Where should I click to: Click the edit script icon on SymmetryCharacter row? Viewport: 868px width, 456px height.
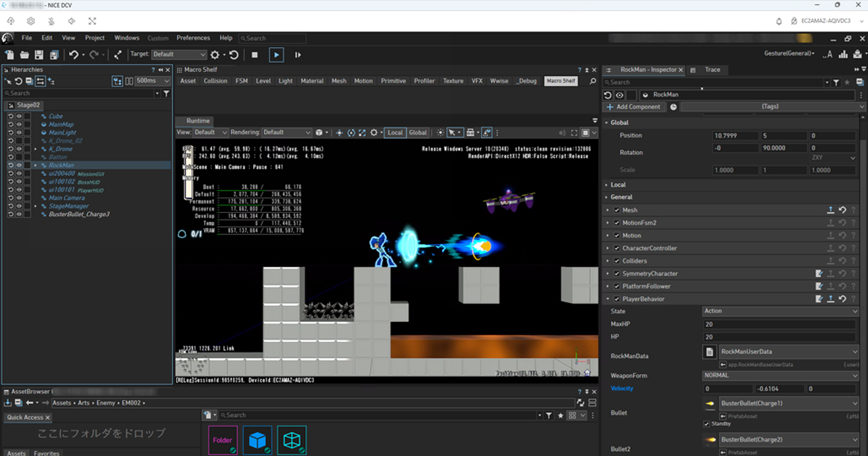pyautogui.click(x=820, y=274)
